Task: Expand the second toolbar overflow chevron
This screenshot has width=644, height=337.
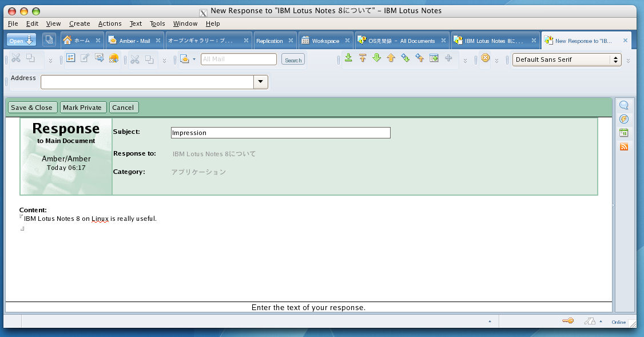Action: [164, 61]
